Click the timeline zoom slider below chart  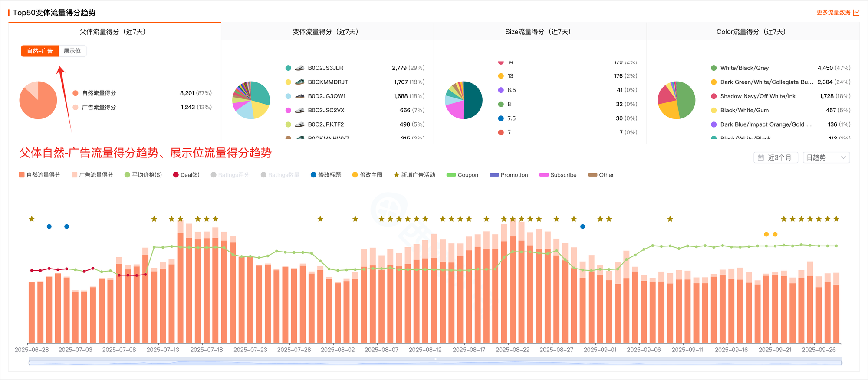coord(435,362)
